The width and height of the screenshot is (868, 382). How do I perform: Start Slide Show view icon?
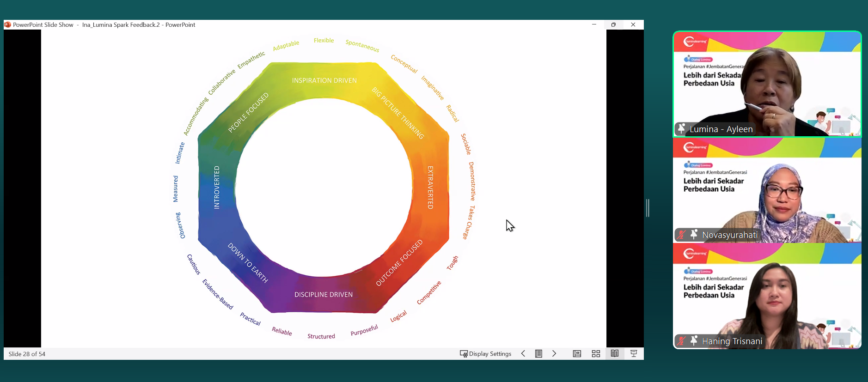click(x=634, y=354)
